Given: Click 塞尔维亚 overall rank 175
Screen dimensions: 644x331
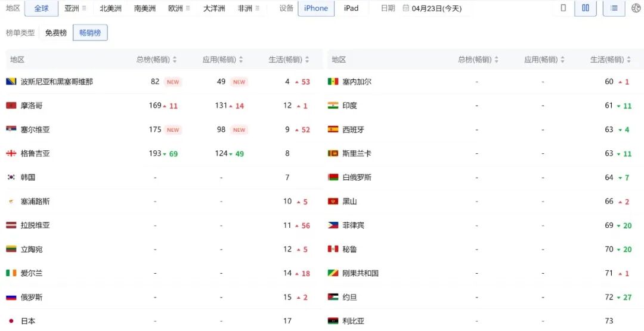Looking at the screenshot, I should click(x=155, y=129).
